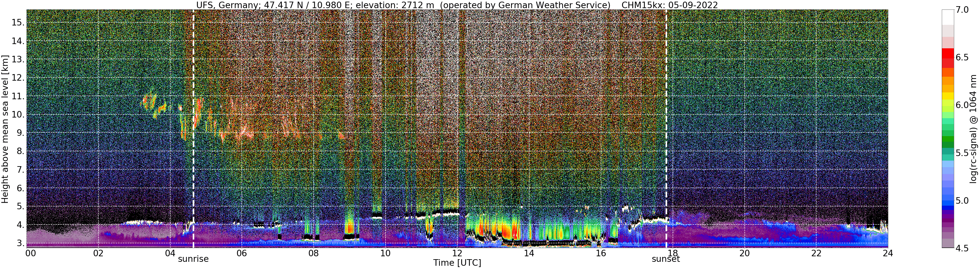This screenshot has width=980, height=269.
Task: Click the 'Height above mean sea level [km]' label
Action: click(5, 129)
